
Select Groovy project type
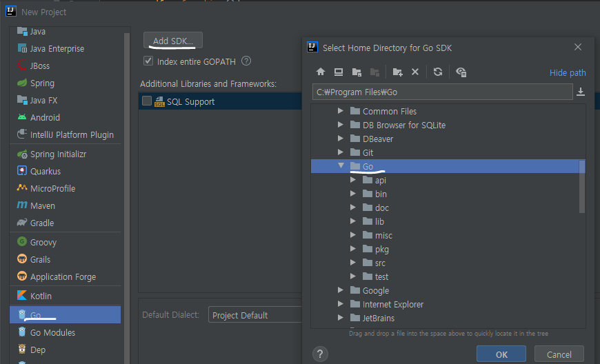(65, 243)
